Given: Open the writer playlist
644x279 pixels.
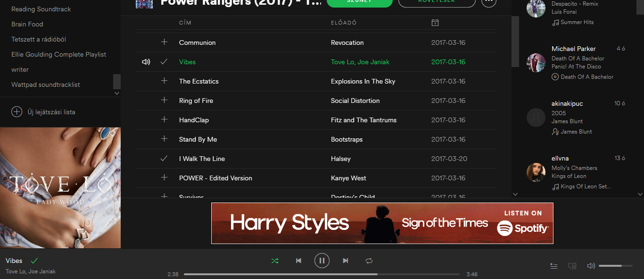Looking at the screenshot, I should (20, 69).
